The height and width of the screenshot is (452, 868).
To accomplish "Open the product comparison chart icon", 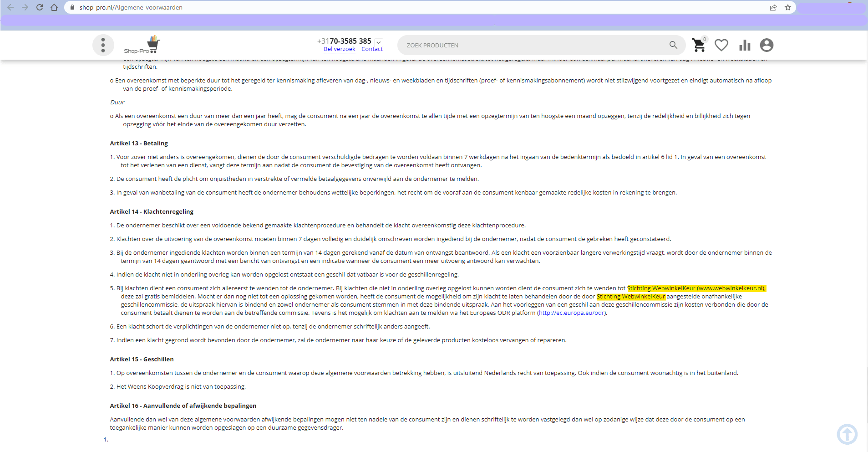I will click(x=745, y=45).
